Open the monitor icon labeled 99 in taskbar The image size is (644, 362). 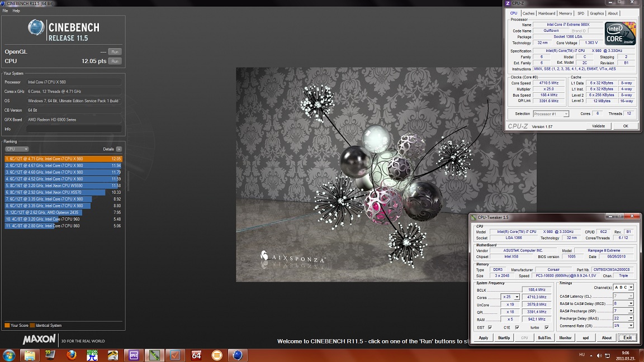[50, 355]
